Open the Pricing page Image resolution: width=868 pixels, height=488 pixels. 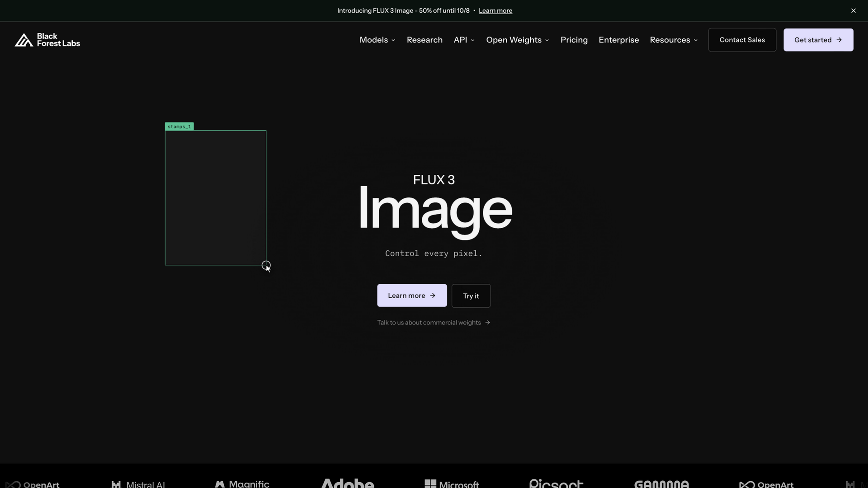click(574, 40)
